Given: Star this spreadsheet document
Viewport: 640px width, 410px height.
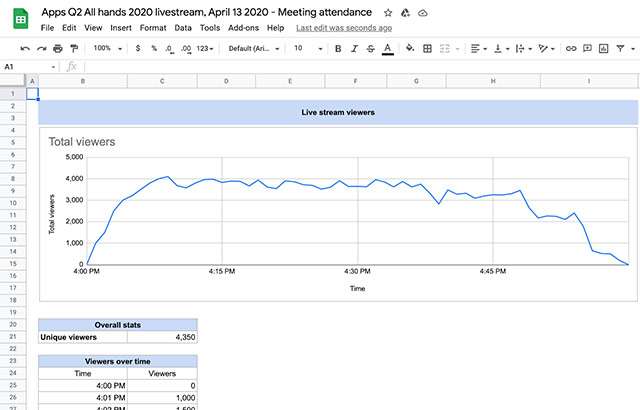Looking at the screenshot, I should coord(388,12).
